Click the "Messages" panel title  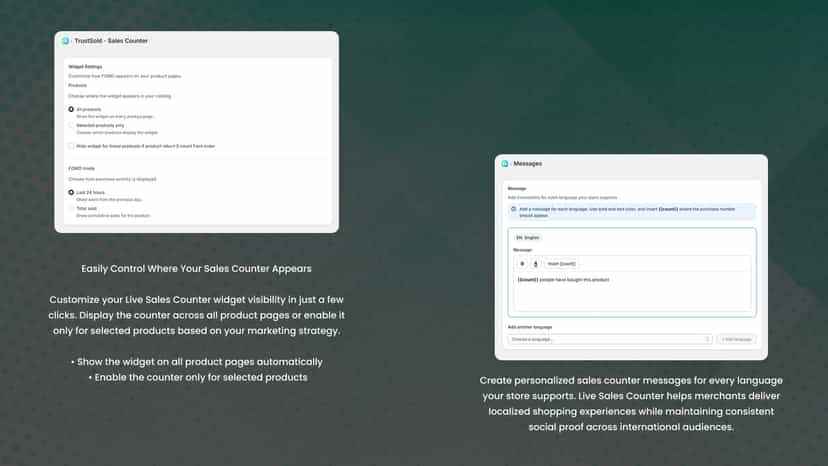[528, 164]
